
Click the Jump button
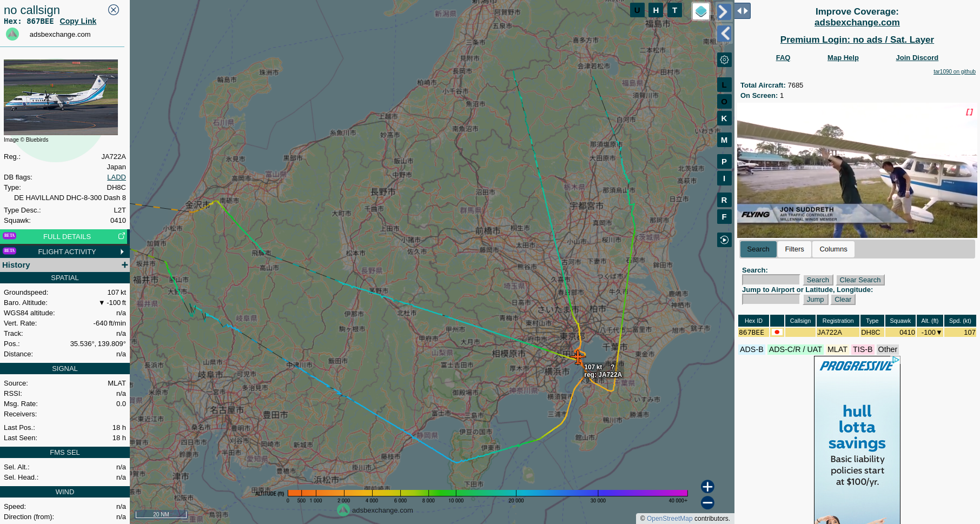(x=815, y=300)
